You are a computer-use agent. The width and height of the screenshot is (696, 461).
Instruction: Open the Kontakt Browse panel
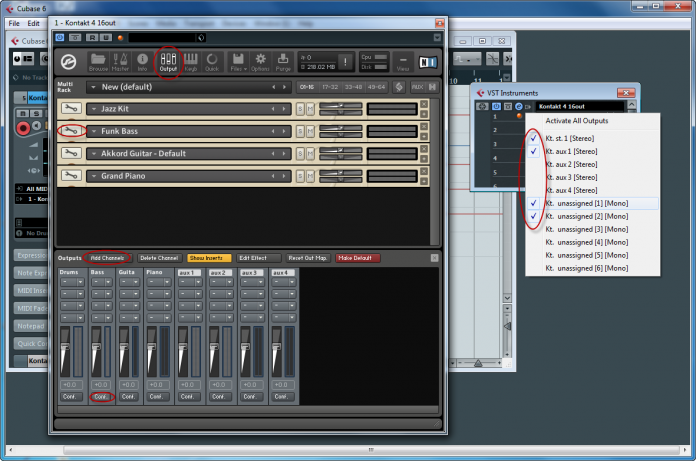click(x=98, y=62)
